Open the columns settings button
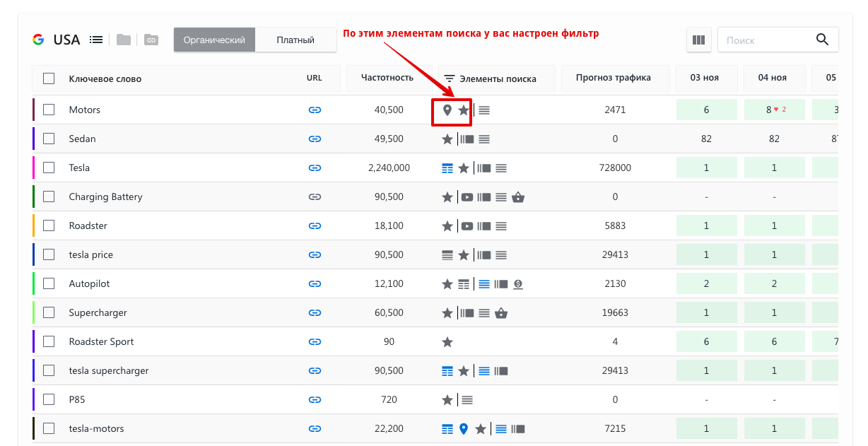This screenshot has height=446, width=868. 699,40
